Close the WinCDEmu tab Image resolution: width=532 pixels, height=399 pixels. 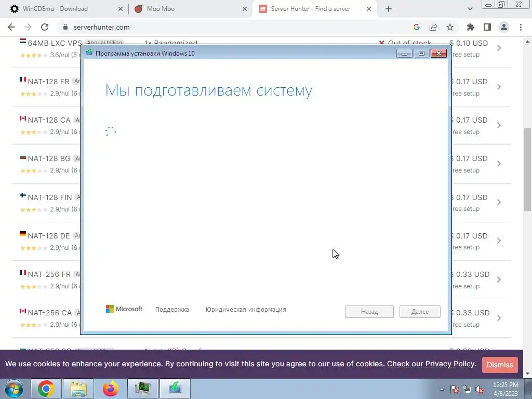coord(121,9)
